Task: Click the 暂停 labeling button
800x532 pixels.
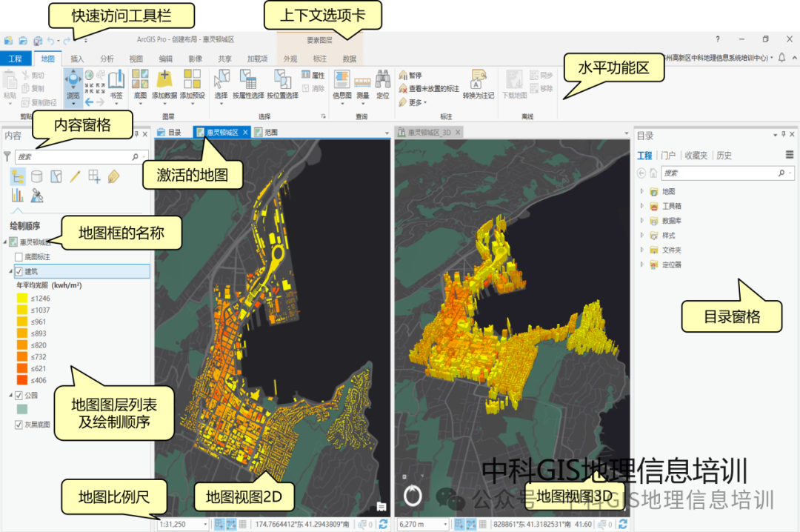Action: pos(410,75)
